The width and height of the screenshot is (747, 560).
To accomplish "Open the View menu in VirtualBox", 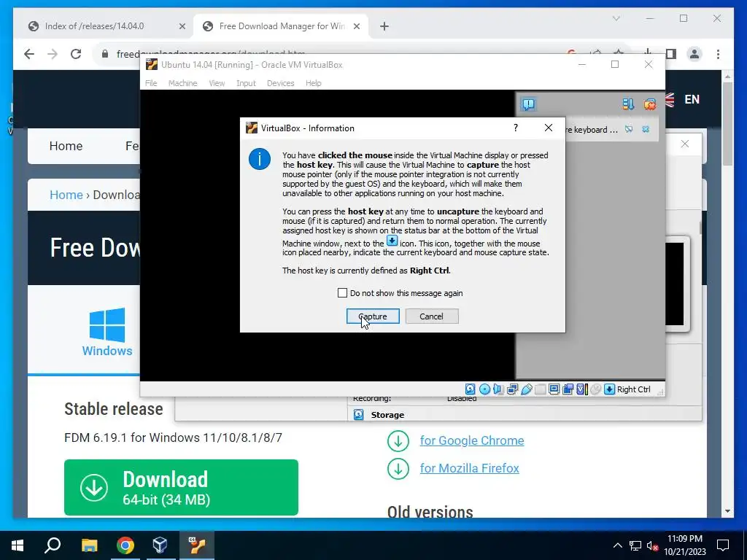I will tap(216, 83).
